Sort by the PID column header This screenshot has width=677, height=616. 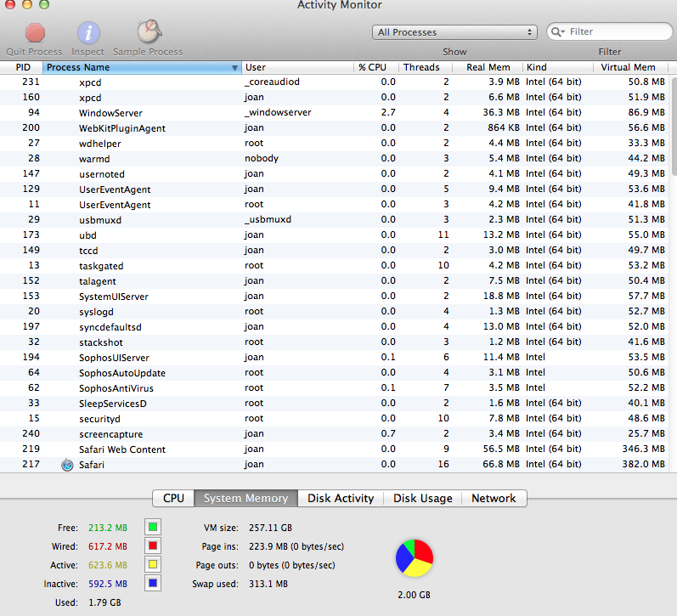point(21,67)
